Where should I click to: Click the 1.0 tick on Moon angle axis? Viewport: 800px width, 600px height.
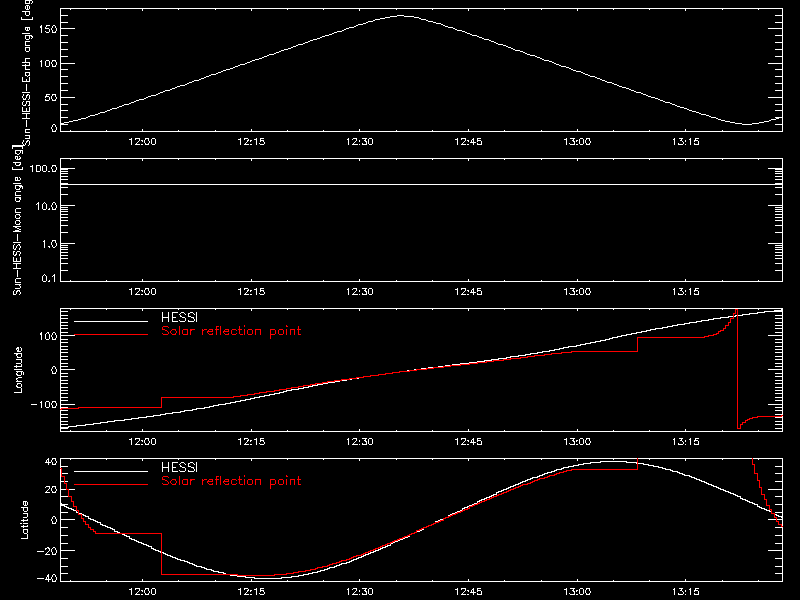coord(49,244)
